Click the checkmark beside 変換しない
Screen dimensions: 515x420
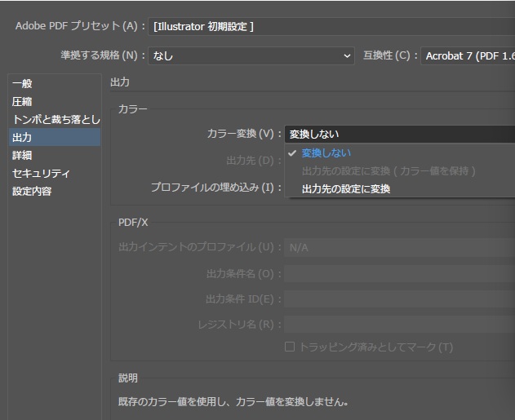(x=292, y=153)
